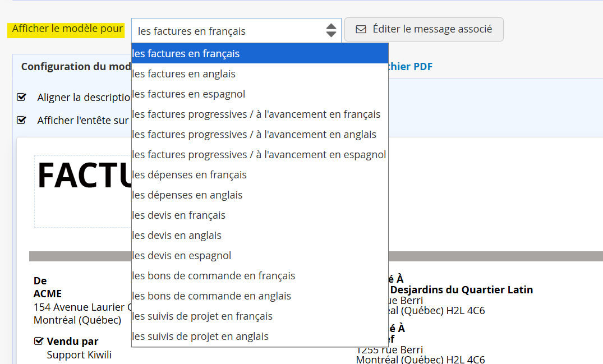Click the 'Afficher le modèle pour' label
Viewport: 603px width, 364px height.
pos(67,29)
